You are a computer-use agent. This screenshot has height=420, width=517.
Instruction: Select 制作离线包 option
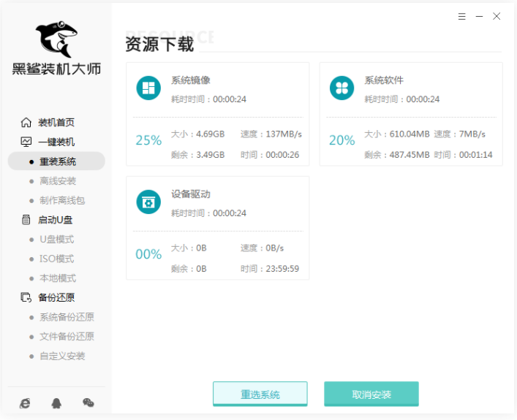pyautogui.click(x=61, y=200)
